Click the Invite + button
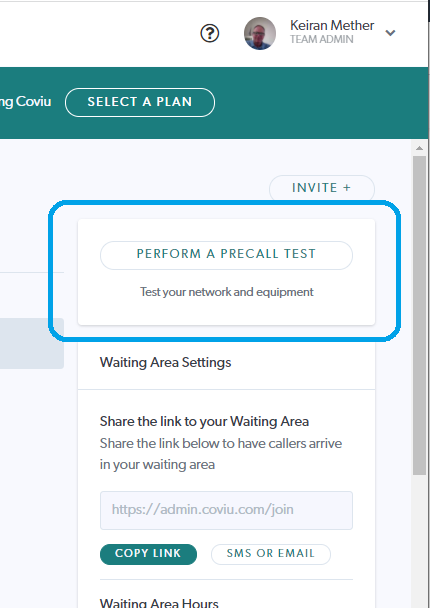430x608 pixels. (322, 188)
